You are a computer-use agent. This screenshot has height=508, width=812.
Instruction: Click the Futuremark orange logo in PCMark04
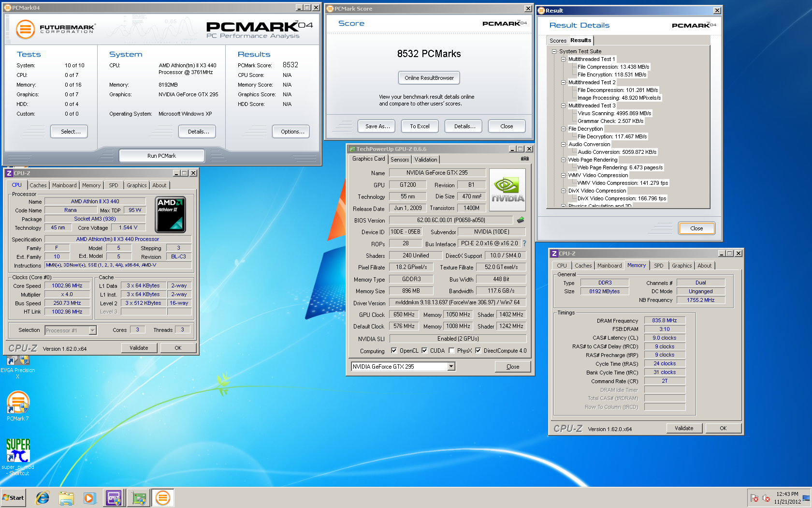point(25,29)
